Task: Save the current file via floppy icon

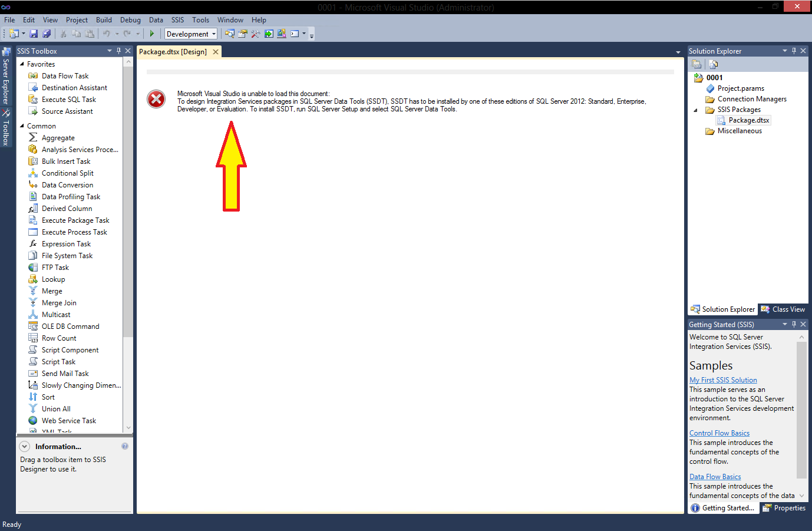Action: tap(34, 34)
